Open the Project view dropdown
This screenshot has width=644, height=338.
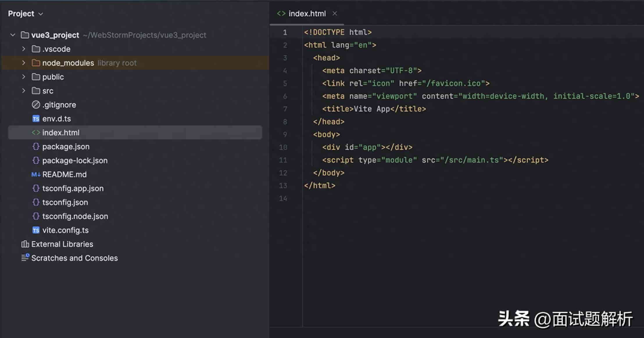tap(26, 14)
